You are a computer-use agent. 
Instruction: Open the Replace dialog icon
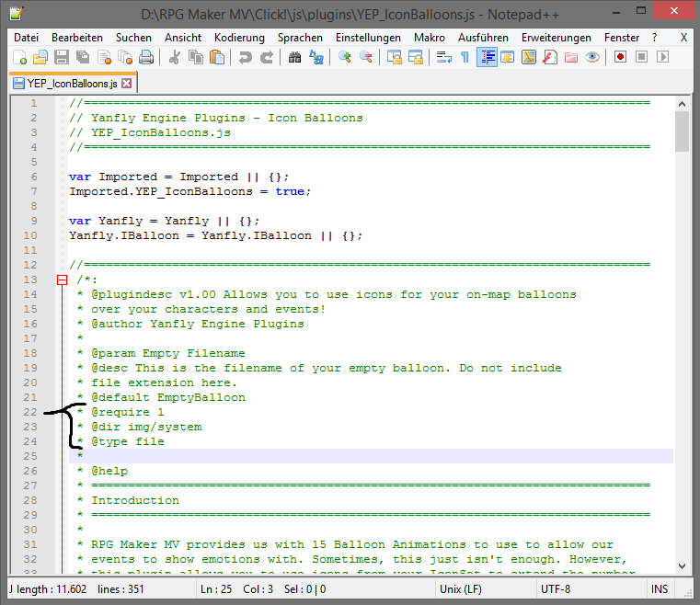316,57
